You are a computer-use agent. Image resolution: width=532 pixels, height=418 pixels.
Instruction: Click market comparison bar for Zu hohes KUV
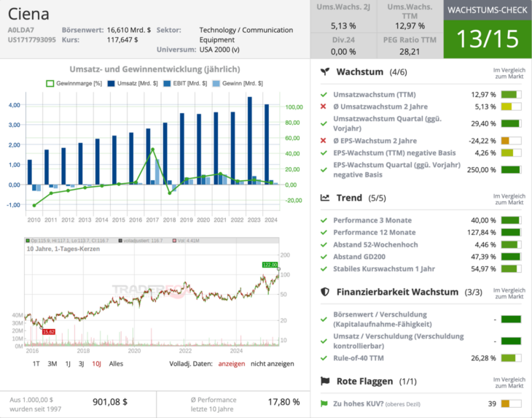[x=511, y=403]
